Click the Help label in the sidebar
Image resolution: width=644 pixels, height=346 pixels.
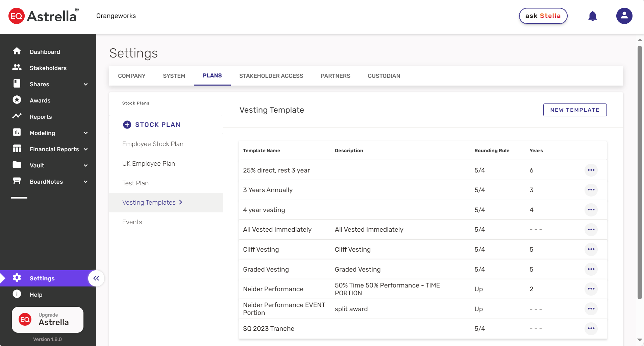36,295
